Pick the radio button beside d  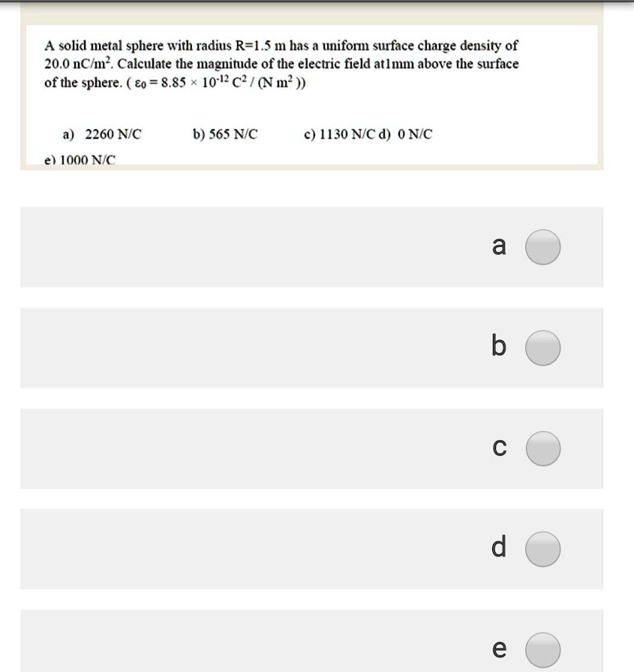542,549
